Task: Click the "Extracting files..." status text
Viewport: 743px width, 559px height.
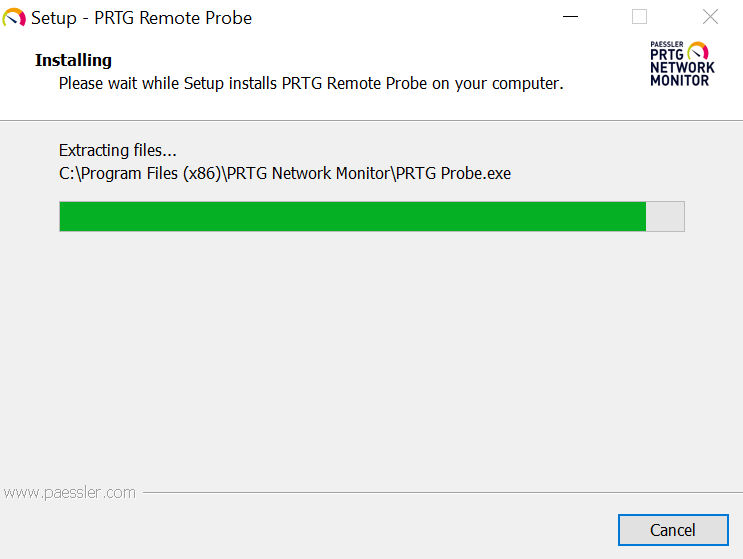Action: [x=118, y=151]
